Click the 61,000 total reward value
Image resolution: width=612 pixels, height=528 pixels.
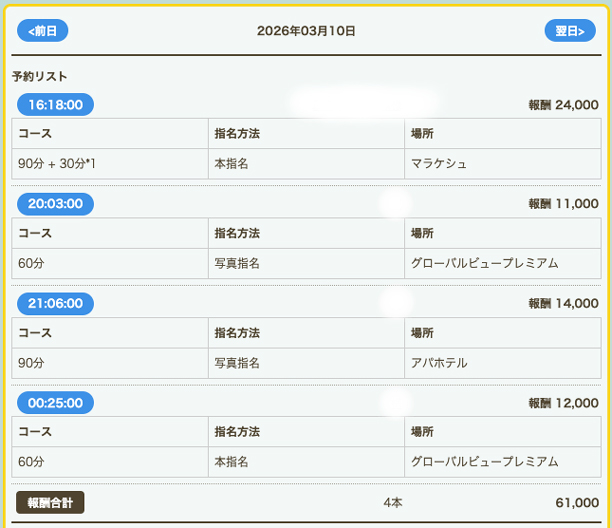pyautogui.click(x=576, y=503)
